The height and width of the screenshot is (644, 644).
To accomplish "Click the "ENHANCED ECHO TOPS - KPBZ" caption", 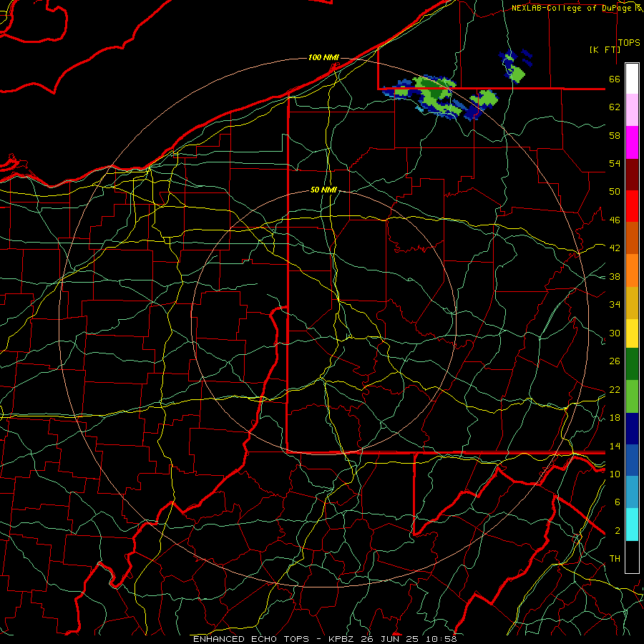I will (273, 639).
